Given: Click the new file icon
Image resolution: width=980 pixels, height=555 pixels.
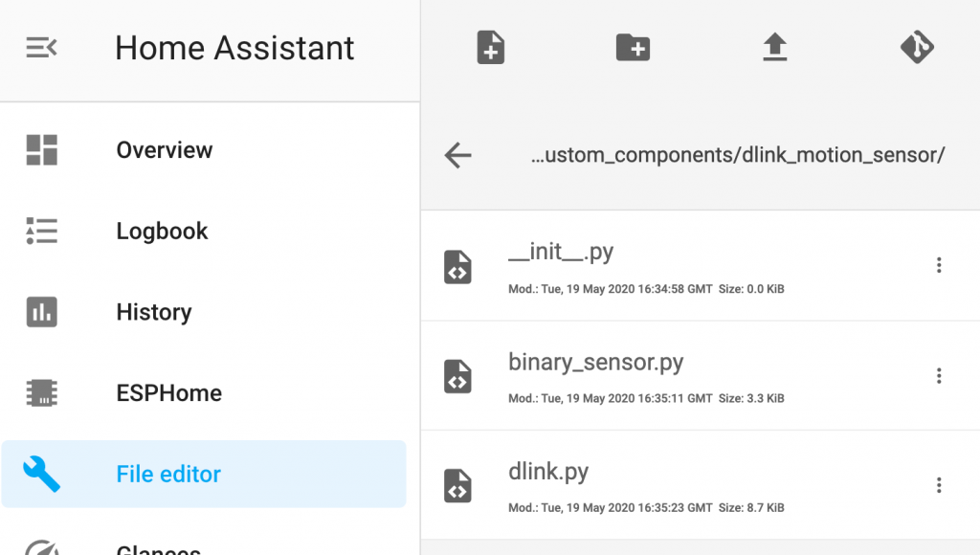Looking at the screenshot, I should [x=491, y=47].
